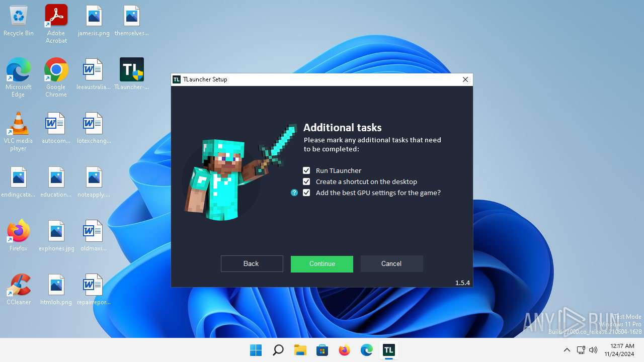Click the "Additional tasks" heading text
The image size is (644, 362).
pos(343,128)
